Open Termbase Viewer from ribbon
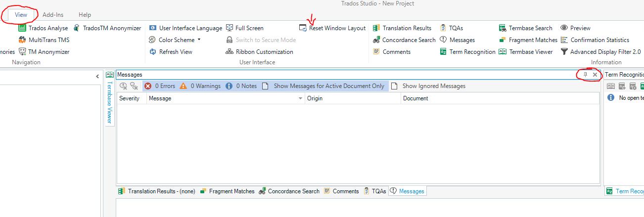The image size is (644, 217). tap(526, 52)
